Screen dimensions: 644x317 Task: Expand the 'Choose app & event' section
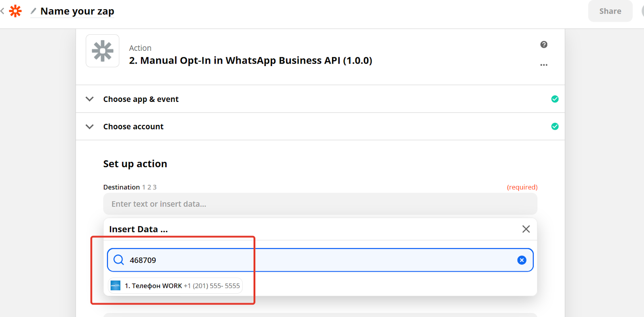pyautogui.click(x=90, y=99)
